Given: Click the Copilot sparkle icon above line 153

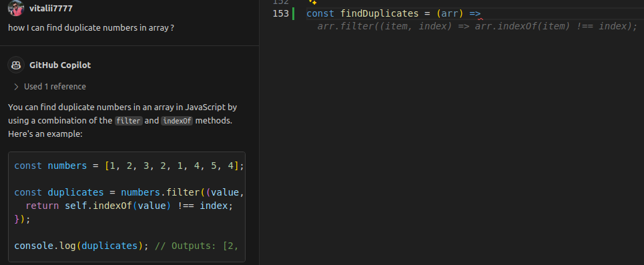Looking at the screenshot, I should tap(312, 1).
